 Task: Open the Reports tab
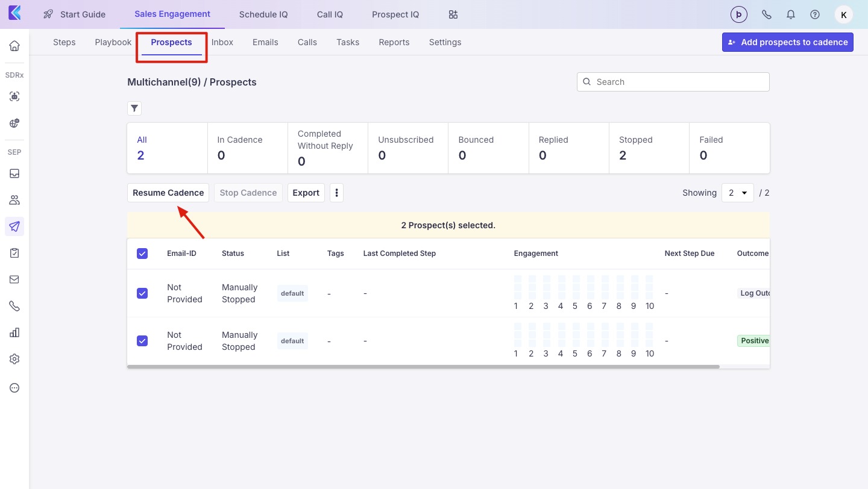point(394,42)
